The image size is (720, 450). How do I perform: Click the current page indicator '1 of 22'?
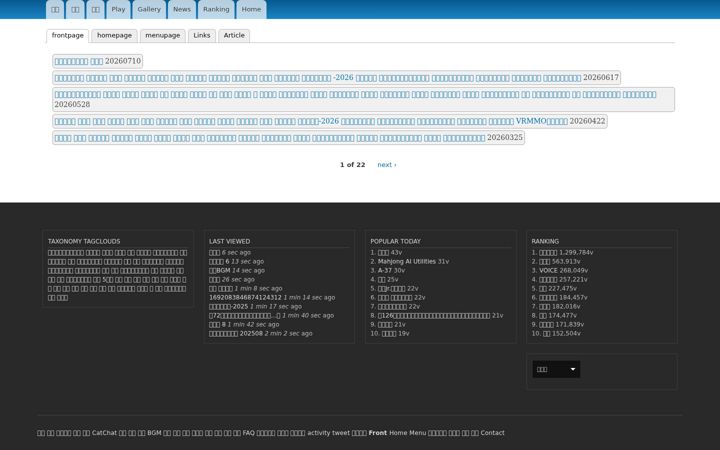coord(353,165)
